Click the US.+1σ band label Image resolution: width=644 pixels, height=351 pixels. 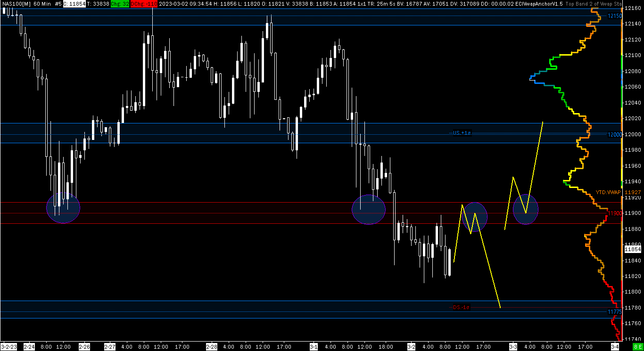pos(462,133)
